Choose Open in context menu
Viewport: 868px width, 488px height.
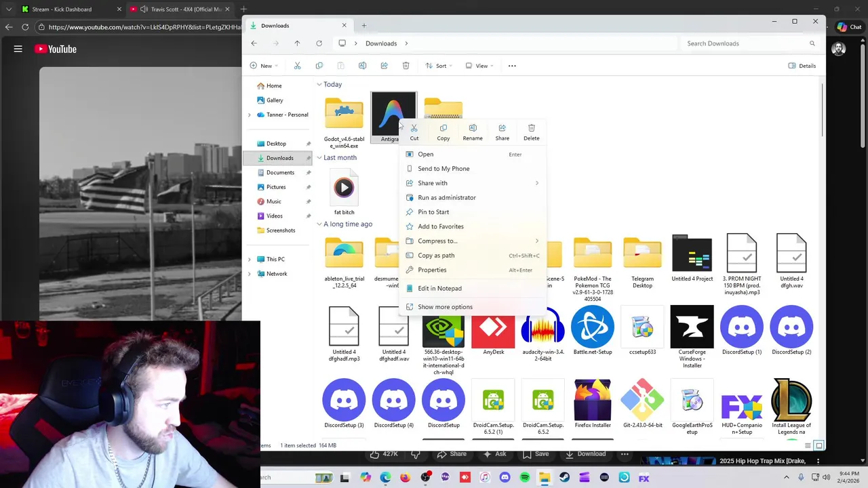[x=473, y=155]
